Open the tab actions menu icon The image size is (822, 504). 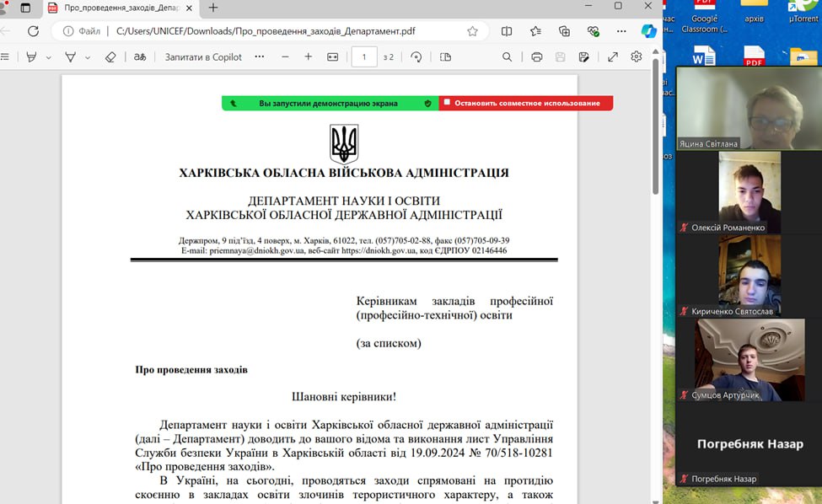tap(25, 8)
